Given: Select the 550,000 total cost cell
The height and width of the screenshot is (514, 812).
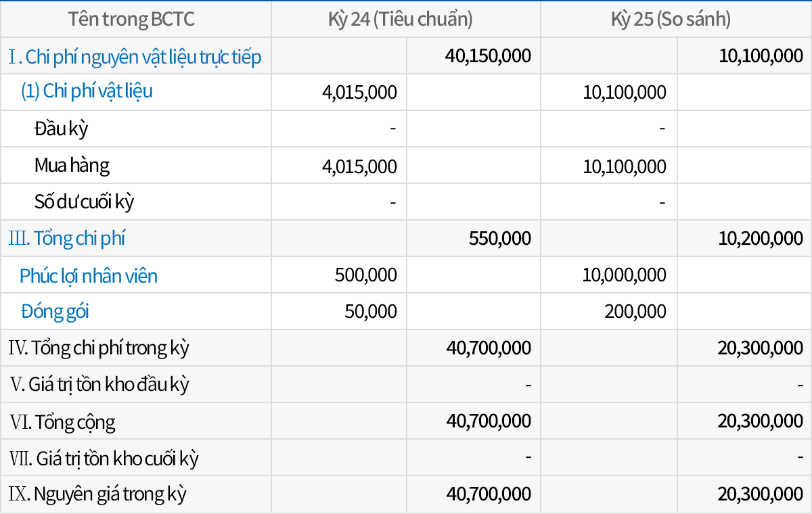Looking at the screenshot, I should [x=499, y=239].
